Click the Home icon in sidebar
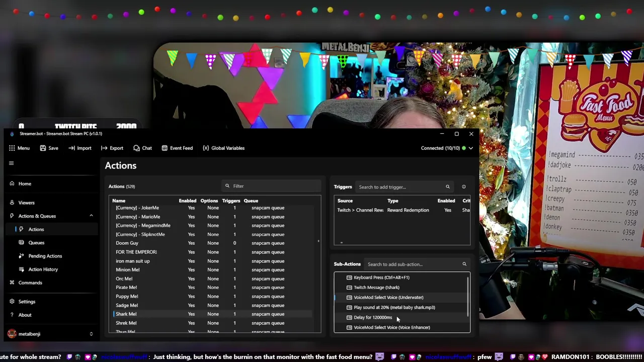Screen dimensions: 644x362 point(12,184)
